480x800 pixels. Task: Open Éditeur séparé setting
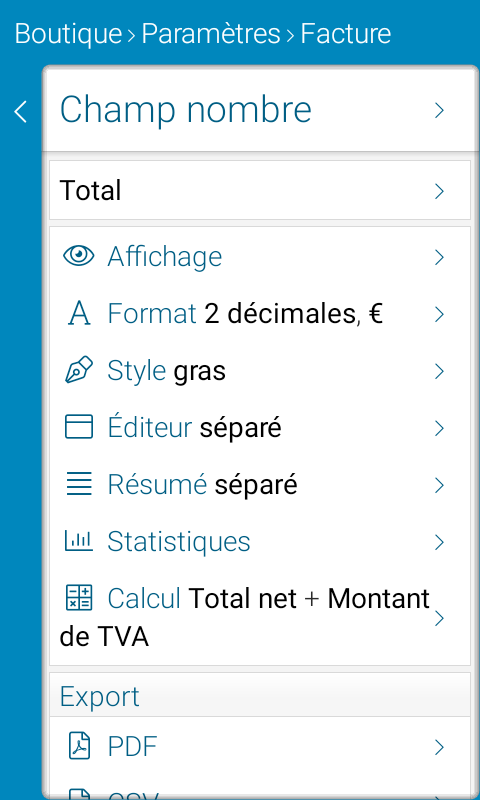tap(260, 428)
